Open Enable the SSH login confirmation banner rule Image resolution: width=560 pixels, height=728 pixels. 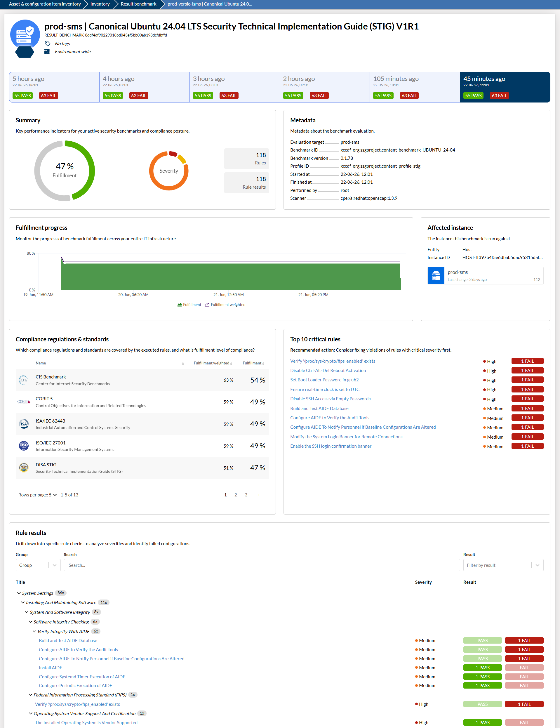coord(331,446)
